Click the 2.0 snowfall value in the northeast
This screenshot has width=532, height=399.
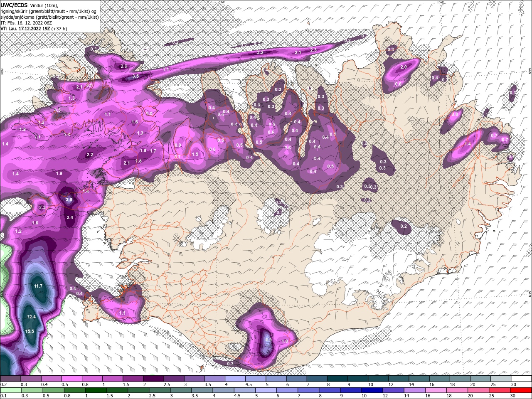click(x=403, y=67)
